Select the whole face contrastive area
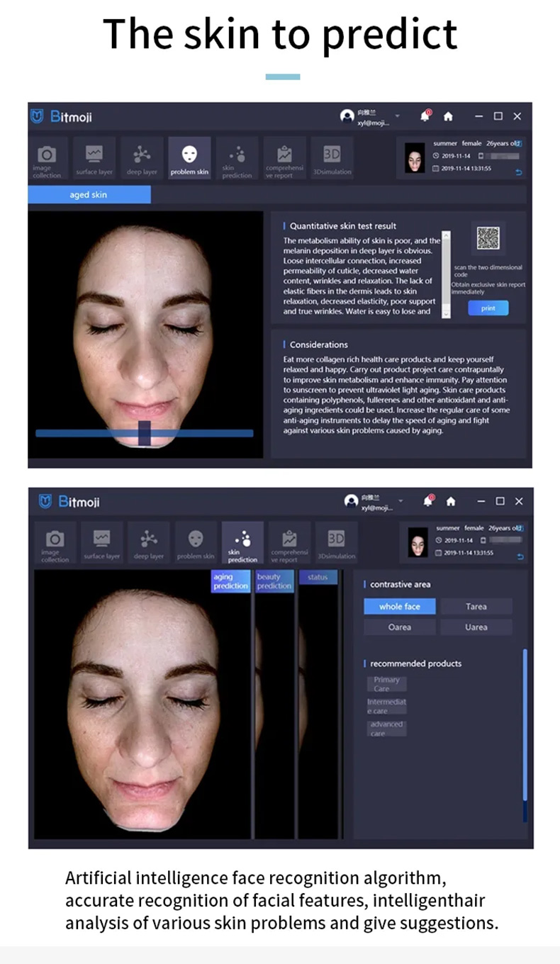This screenshot has width=560, height=964. (400, 607)
